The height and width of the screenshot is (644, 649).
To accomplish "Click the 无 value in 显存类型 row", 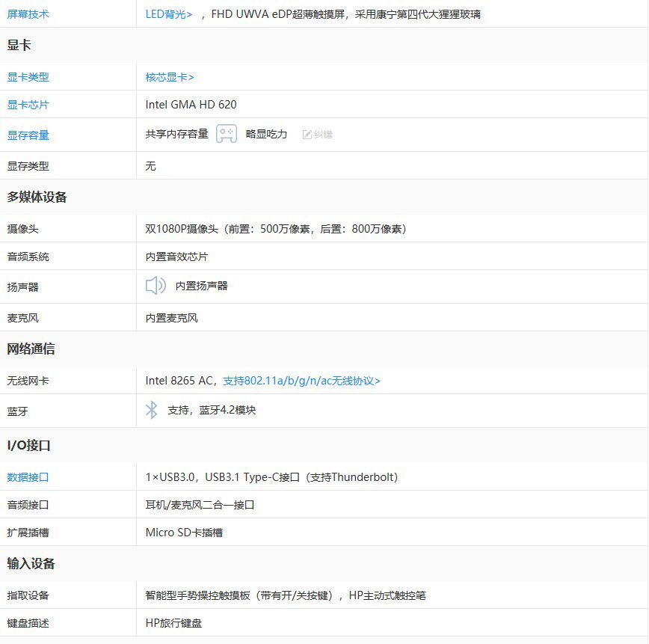I will [150, 166].
